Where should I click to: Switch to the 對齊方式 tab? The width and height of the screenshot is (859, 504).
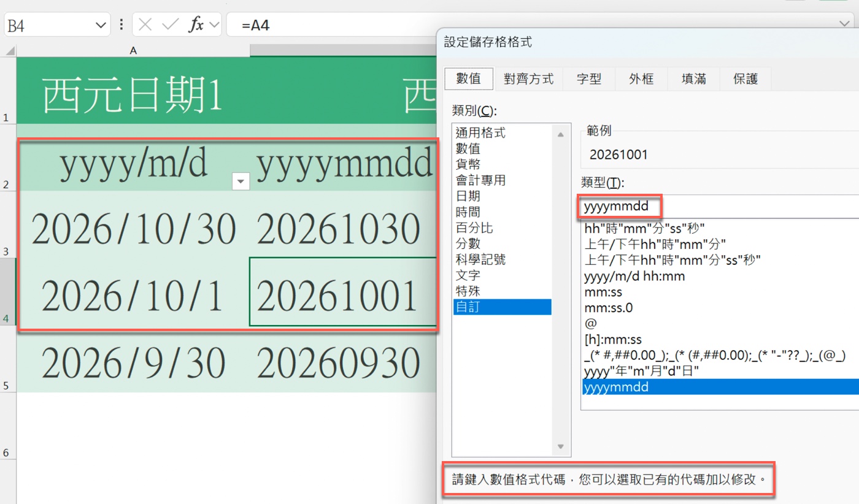[529, 78]
